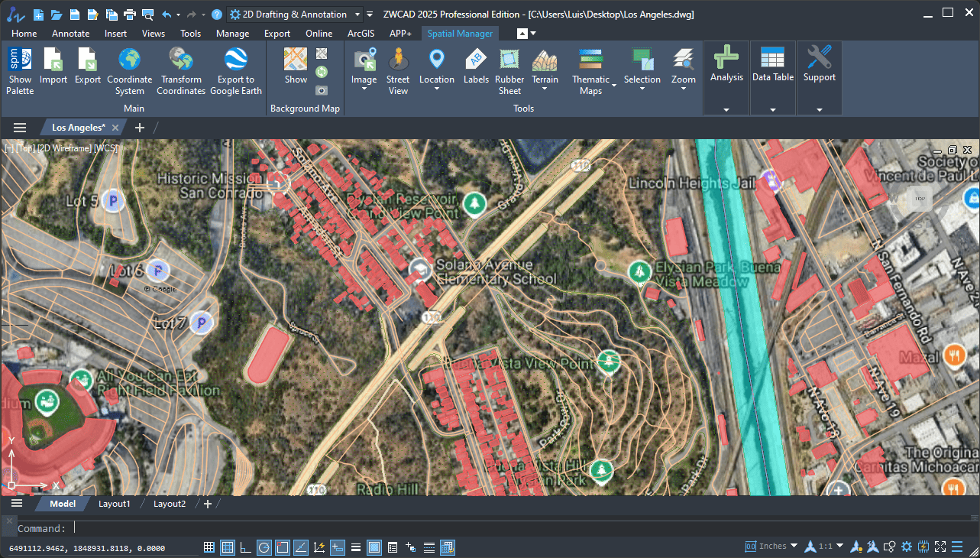Activate the Labels tool
The height and width of the screenshot is (558, 980).
476,66
